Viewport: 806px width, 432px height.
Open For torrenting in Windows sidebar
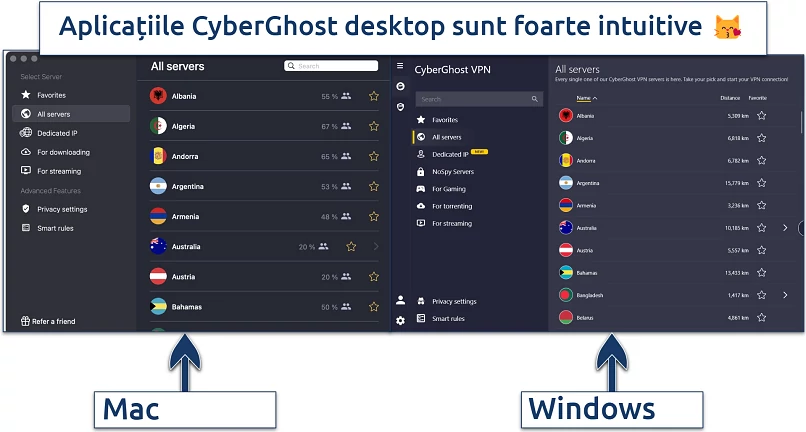coord(445,206)
